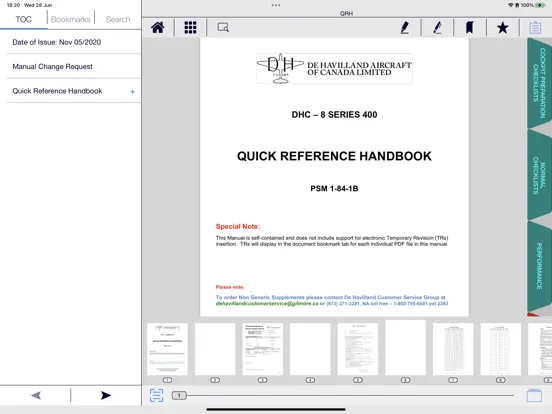The height and width of the screenshot is (414, 552).
Task: Select the page search magnifier icon
Action: coord(223,27)
